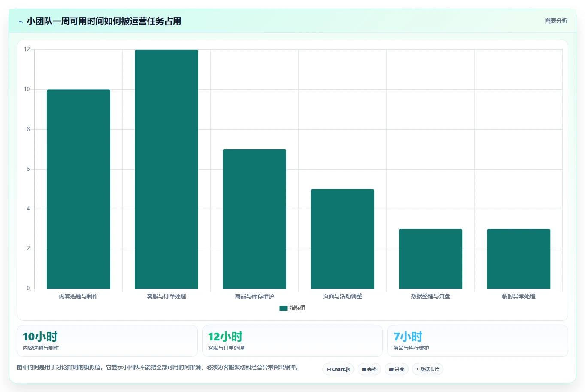Click the 客服与订单处理 x-axis label
Screen dimensions: 585x392
167,296
